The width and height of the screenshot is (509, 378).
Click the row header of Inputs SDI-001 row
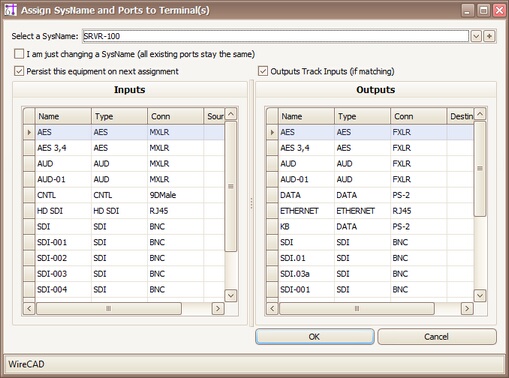click(29, 242)
